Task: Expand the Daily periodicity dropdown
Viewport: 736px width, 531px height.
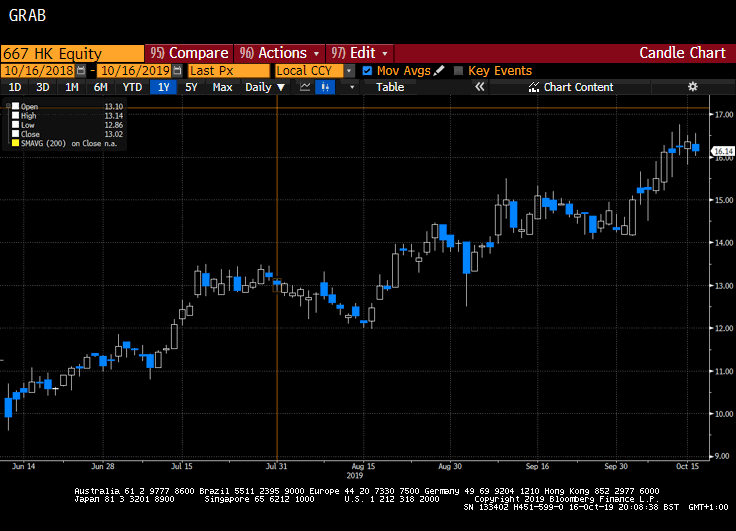Action: [265, 87]
